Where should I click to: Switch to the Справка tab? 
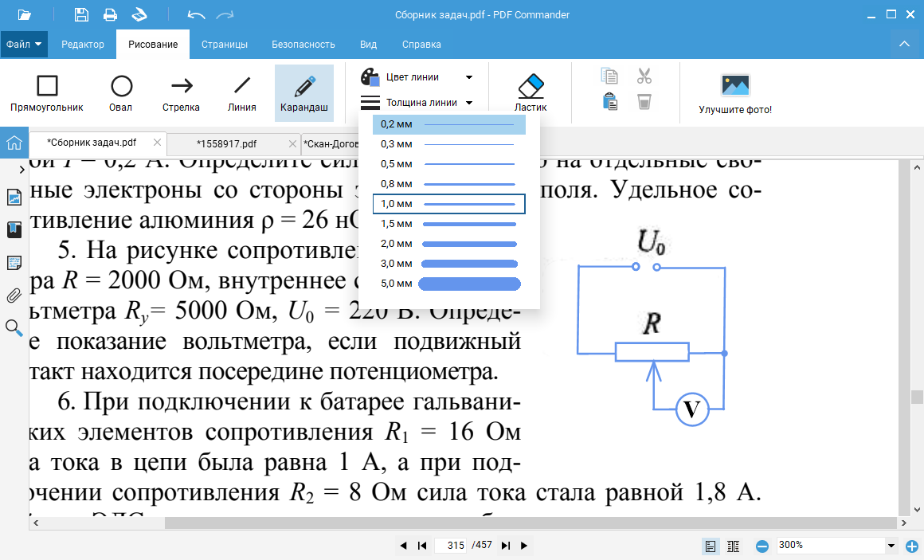421,45
